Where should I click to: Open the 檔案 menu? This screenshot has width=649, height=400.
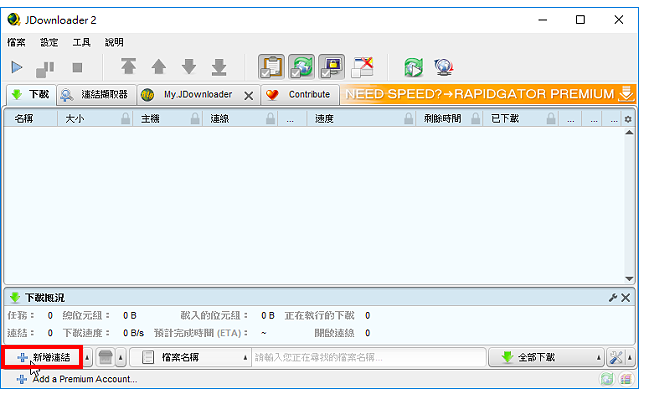tap(16, 42)
